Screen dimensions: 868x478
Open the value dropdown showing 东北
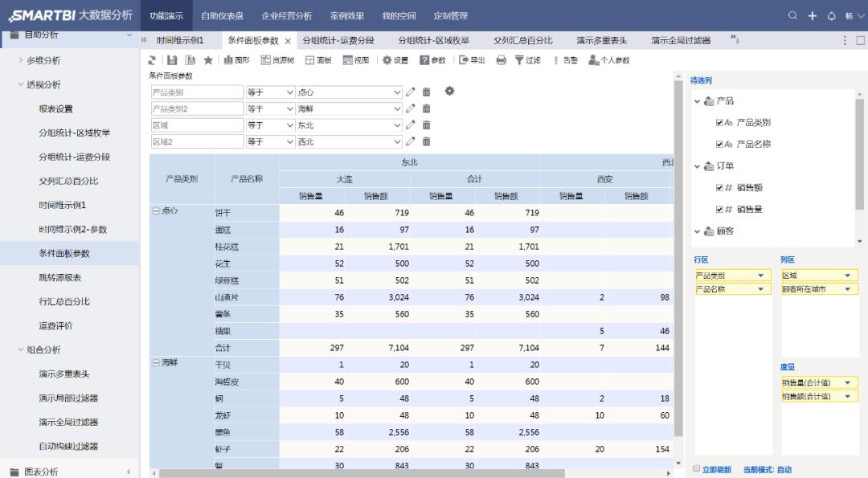(349, 125)
